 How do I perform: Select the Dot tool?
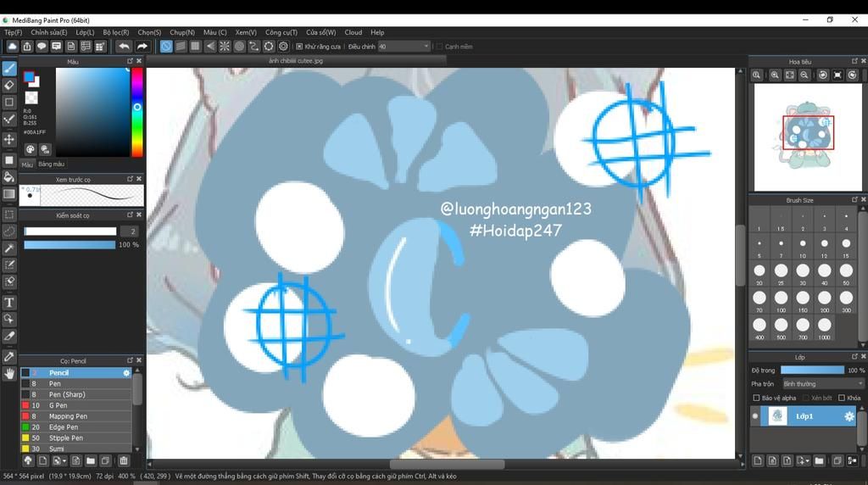click(9, 119)
